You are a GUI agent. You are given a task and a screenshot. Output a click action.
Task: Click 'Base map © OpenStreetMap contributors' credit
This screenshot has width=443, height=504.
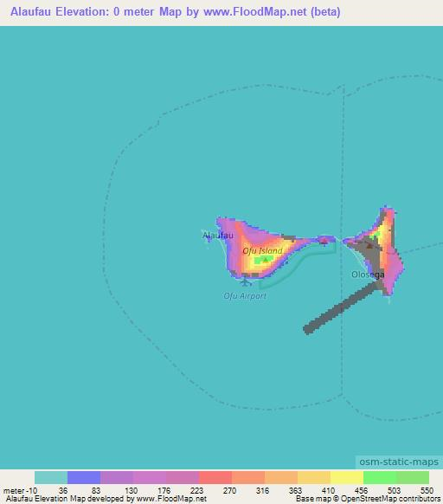pos(368,499)
